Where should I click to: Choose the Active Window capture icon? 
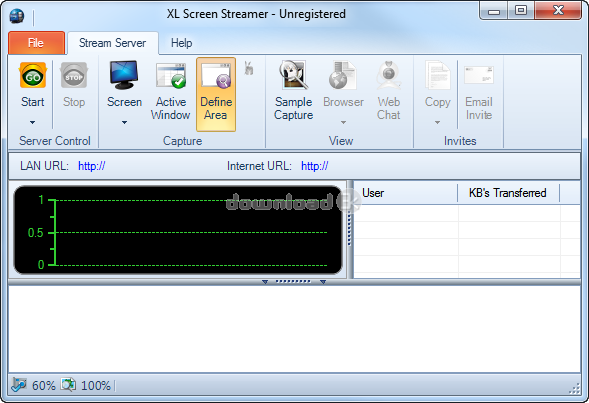tap(171, 75)
